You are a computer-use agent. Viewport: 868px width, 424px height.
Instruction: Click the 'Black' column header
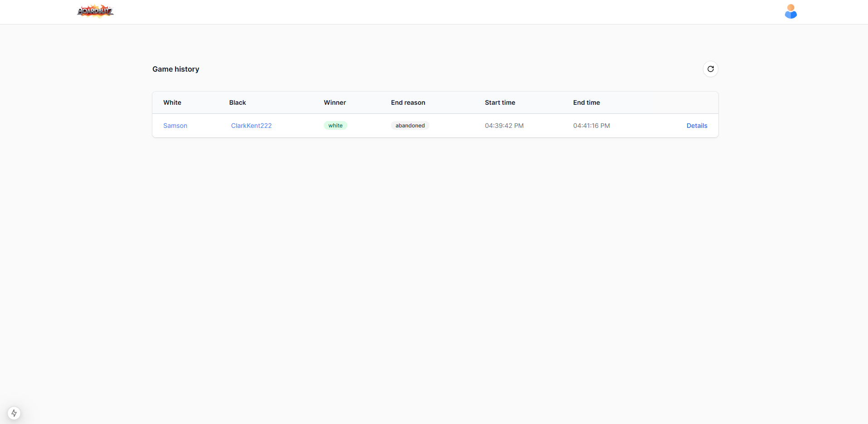(238, 102)
